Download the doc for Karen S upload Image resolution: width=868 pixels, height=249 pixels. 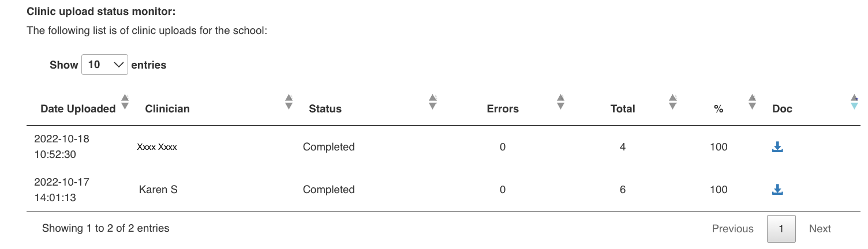[x=777, y=190]
